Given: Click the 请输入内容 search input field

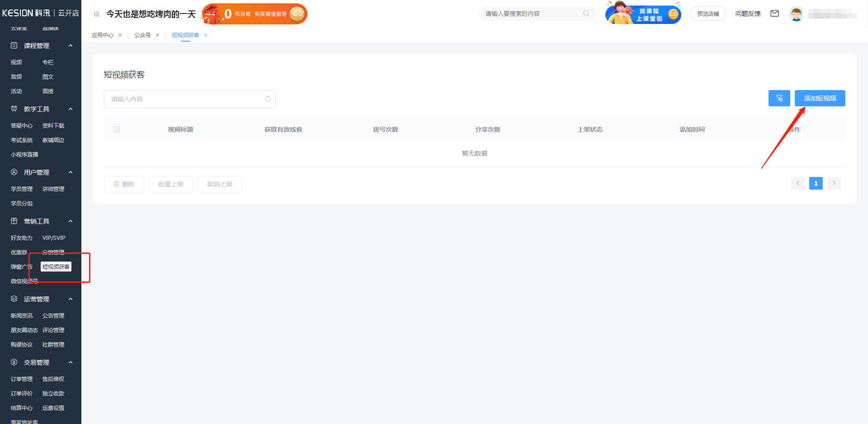Looking at the screenshot, I should (185, 99).
